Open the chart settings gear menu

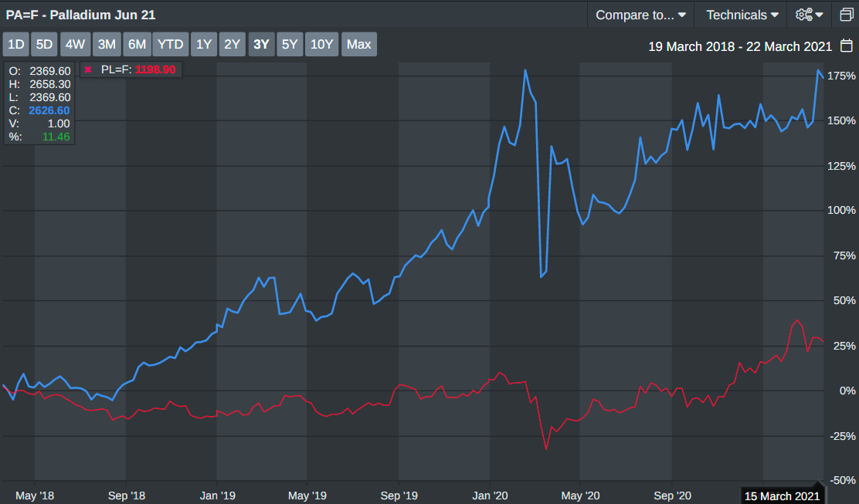[809, 15]
